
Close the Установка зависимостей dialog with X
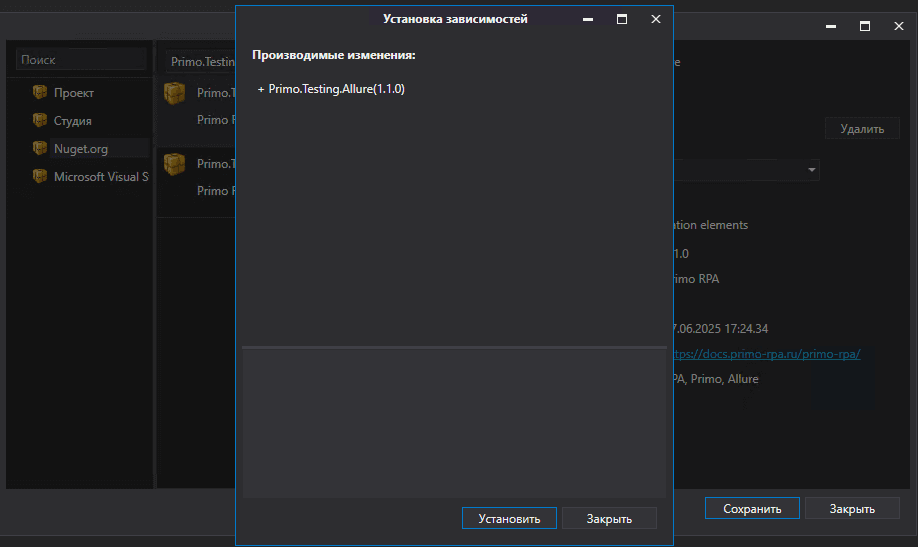click(x=655, y=19)
